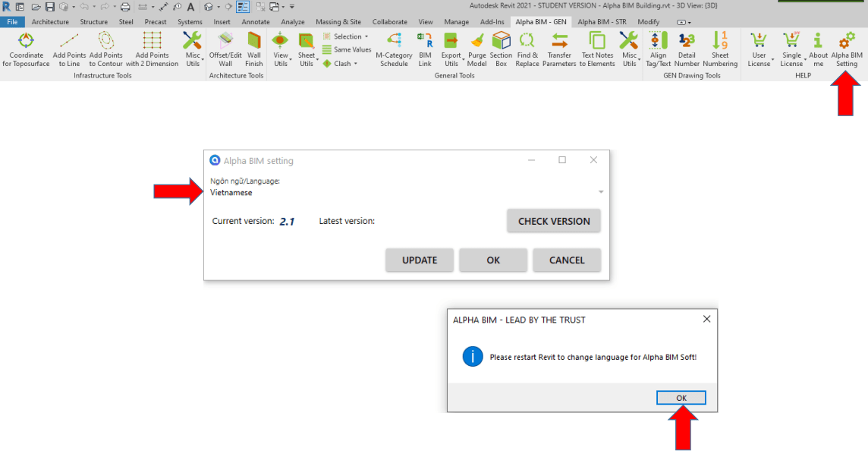Open the Language combo box showing Vietnamese
The width and height of the screenshot is (868, 451).
point(407,192)
